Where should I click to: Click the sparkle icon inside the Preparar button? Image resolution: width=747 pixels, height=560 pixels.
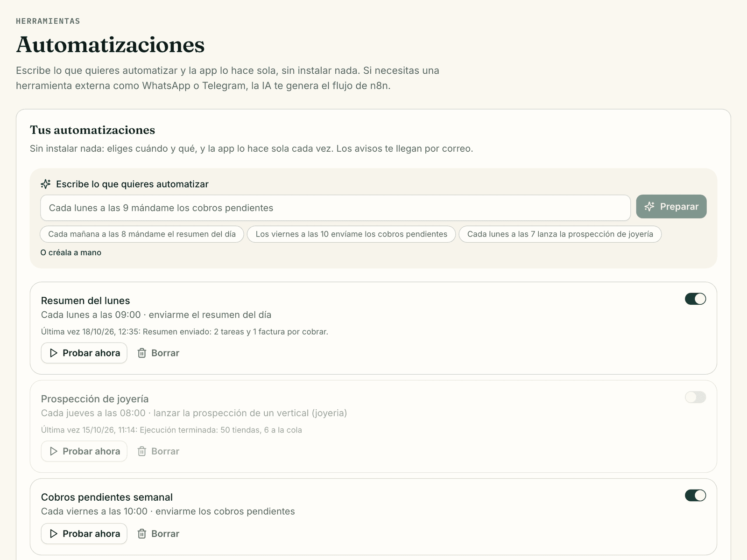649,206
